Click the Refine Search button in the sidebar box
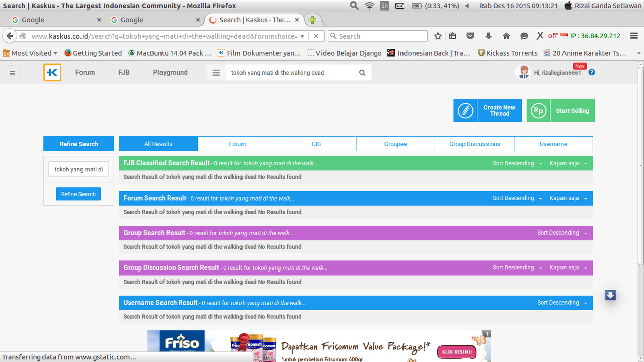The width and height of the screenshot is (644, 362). (x=78, y=194)
